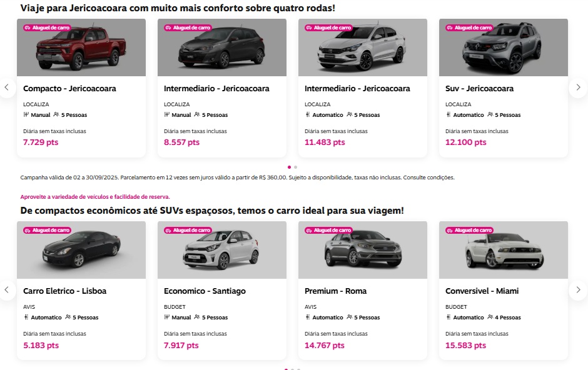Click the 11.483 pts Intermediario automatic card
Screen dimensions: 588x370
[363, 119]
